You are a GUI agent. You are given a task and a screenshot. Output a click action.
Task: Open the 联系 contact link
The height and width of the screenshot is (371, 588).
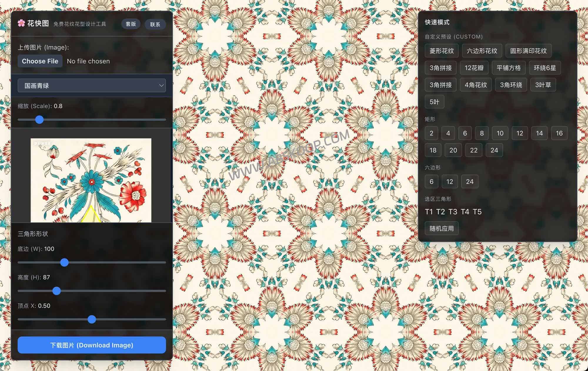tap(155, 24)
